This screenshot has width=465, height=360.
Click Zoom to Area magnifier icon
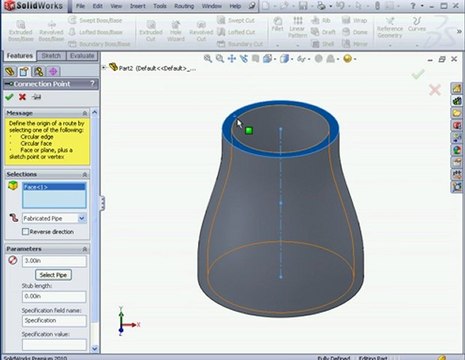pyautogui.click(x=220, y=59)
